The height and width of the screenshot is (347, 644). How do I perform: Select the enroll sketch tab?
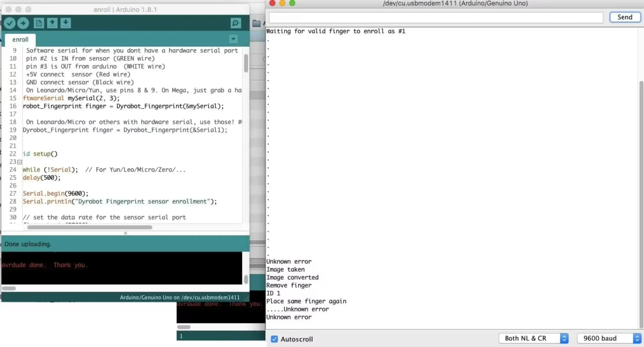pyautogui.click(x=20, y=39)
